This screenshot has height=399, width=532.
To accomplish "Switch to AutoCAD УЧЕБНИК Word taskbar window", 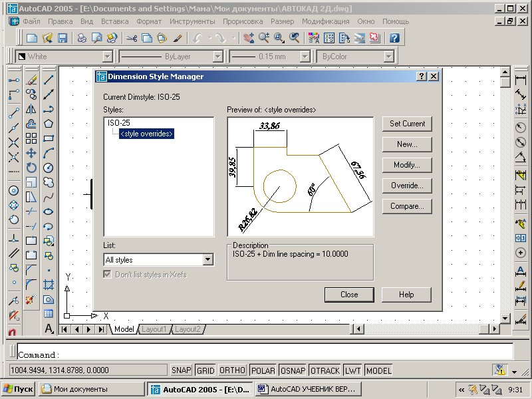I will [309, 389].
